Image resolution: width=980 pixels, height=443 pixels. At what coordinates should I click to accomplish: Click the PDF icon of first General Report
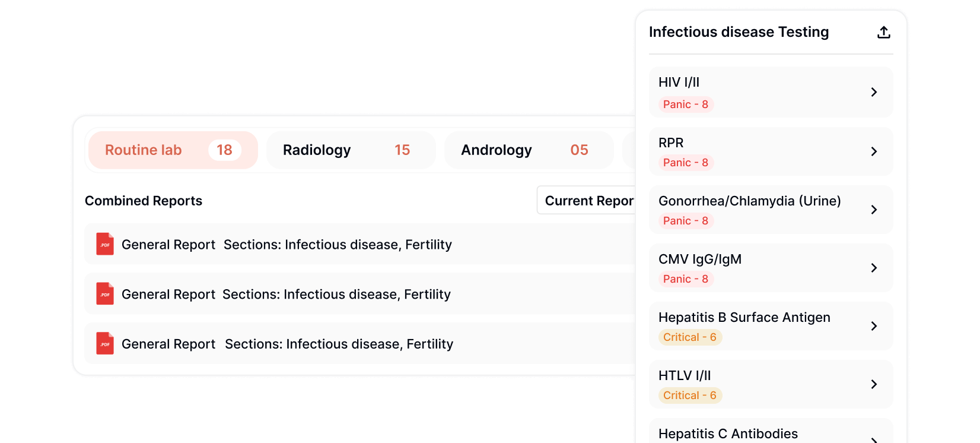pos(105,244)
